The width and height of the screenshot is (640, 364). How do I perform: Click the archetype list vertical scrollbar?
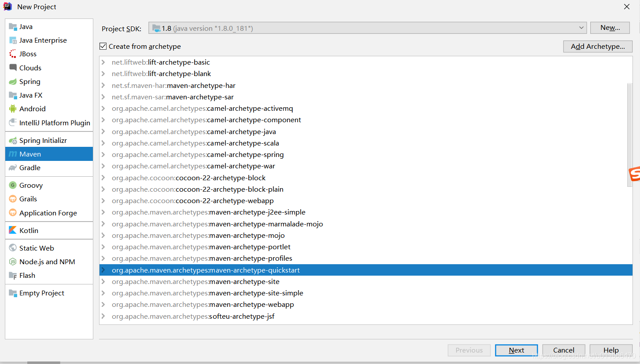(629, 134)
